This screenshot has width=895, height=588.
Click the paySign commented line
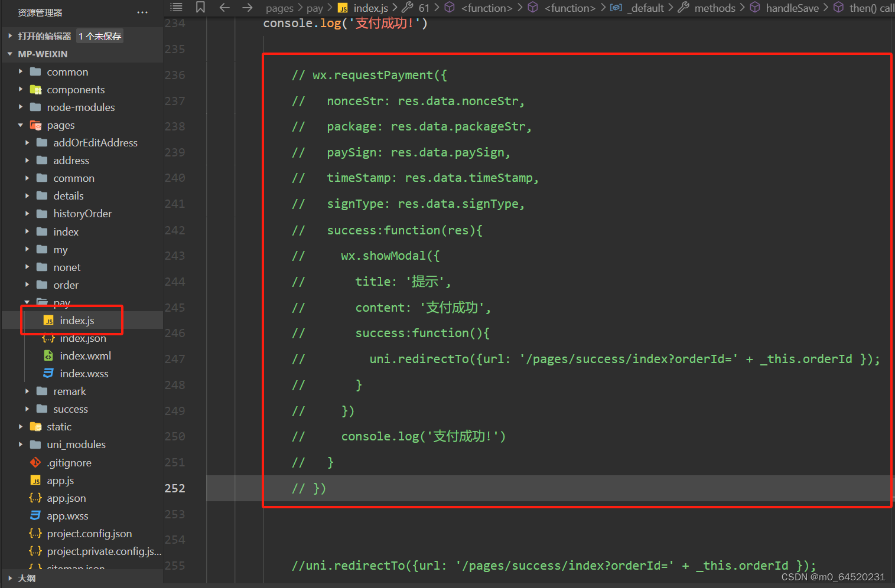401,152
